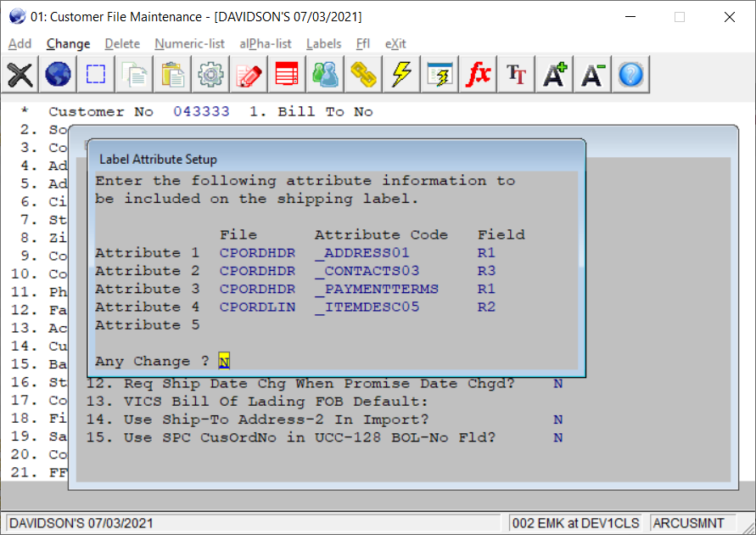Click status bar 002 EMK at DEV1CLS

click(x=575, y=523)
